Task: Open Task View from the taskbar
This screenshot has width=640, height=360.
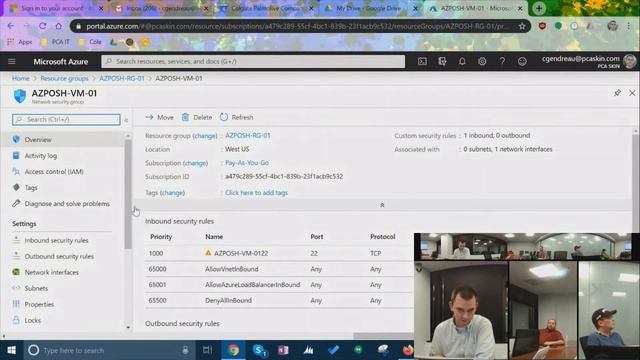Action: pos(207,350)
